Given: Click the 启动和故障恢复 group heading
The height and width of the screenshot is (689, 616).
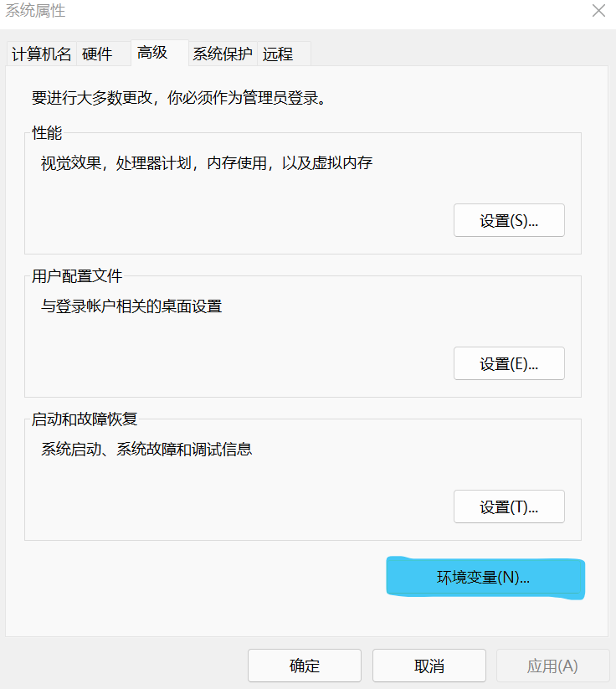Looking at the screenshot, I should 84,419.
